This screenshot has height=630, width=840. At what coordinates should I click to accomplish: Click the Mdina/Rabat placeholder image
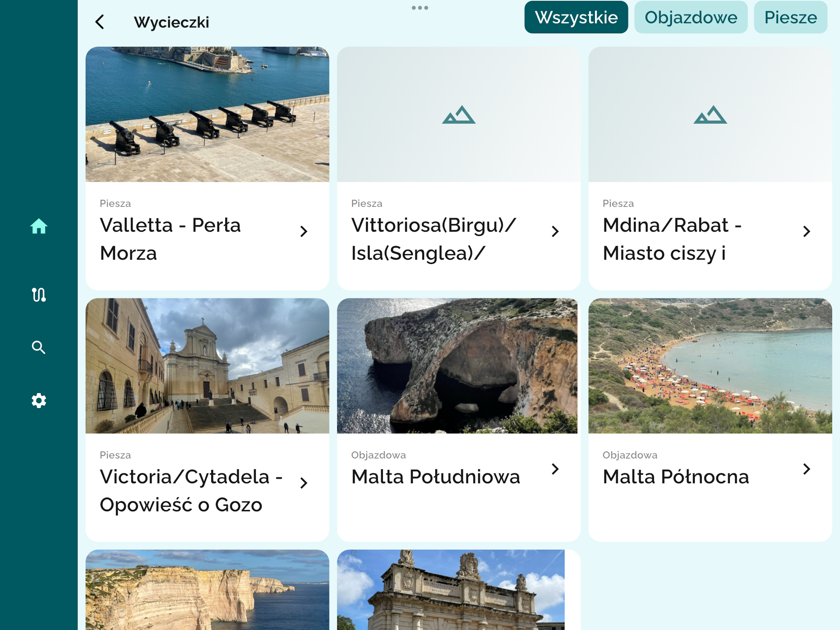(710, 114)
